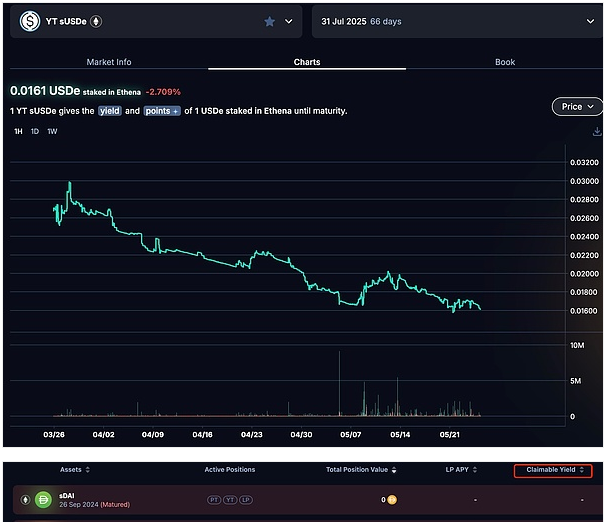Screen dimensions: 607x522
Task: Download chart data with the download icon
Action: 597,132
